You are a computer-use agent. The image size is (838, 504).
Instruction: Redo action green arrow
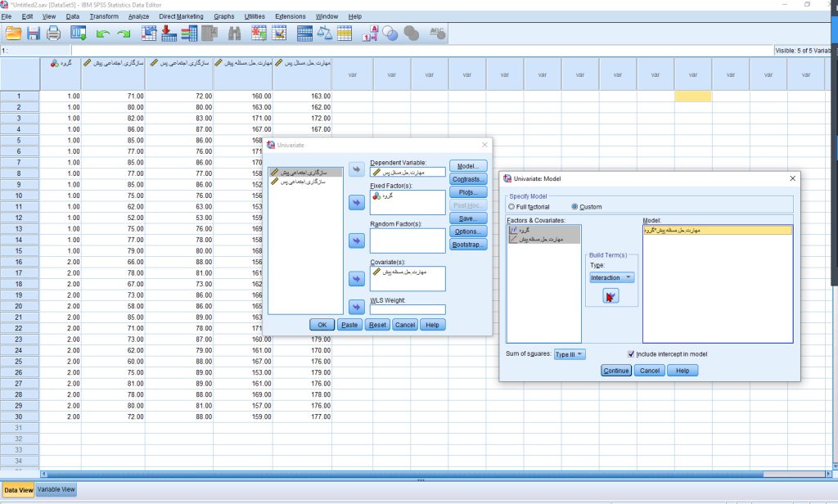pyautogui.click(x=124, y=34)
